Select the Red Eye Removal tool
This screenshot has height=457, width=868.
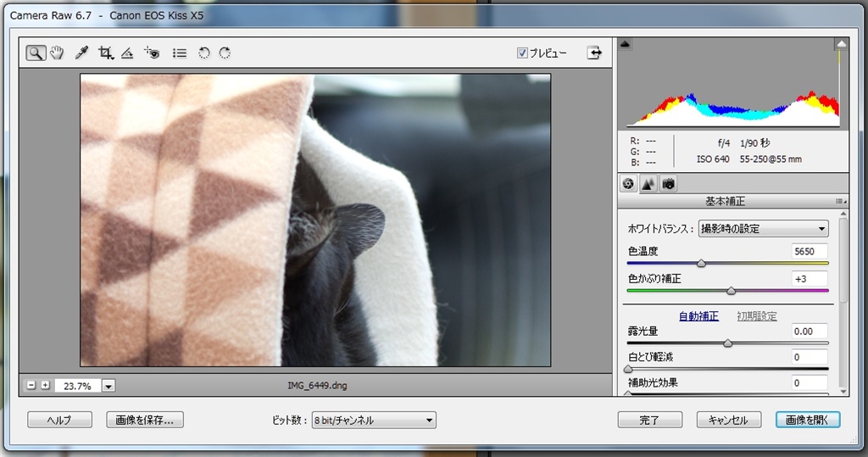(x=153, y=53)
